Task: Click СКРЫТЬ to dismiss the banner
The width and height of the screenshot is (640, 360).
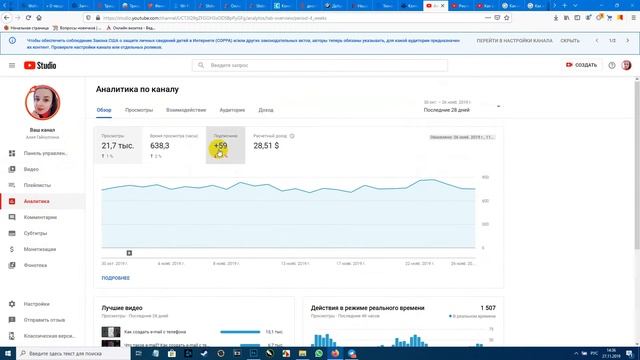Action: pyautogui.click(x=570, y=41)
